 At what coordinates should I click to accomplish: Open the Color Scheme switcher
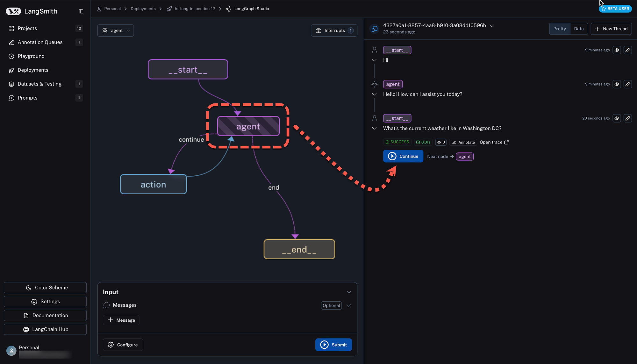click(x=45, y=288)
